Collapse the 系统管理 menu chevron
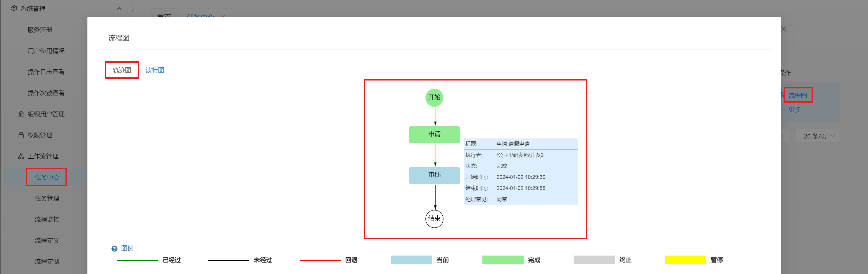Screen dimensions: 868x274 coord(119,8)
